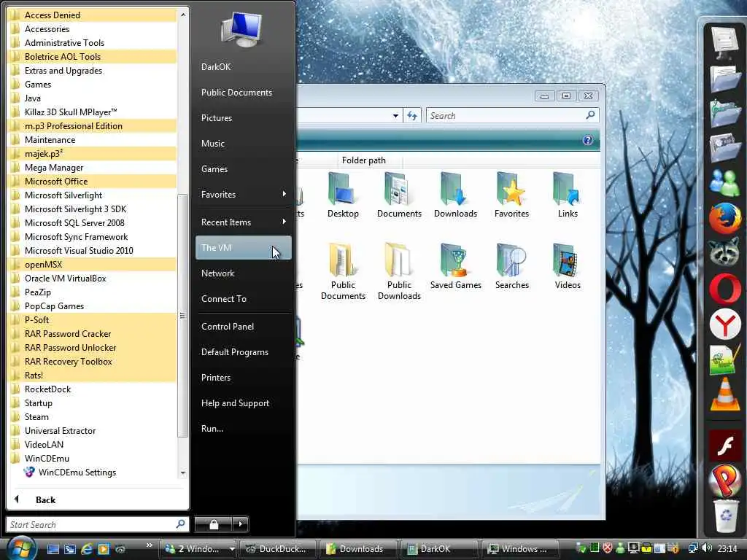This screenshot has width=747, height=560.
Task: Open Microsoft Office program folder
Action: coord(93,182)
